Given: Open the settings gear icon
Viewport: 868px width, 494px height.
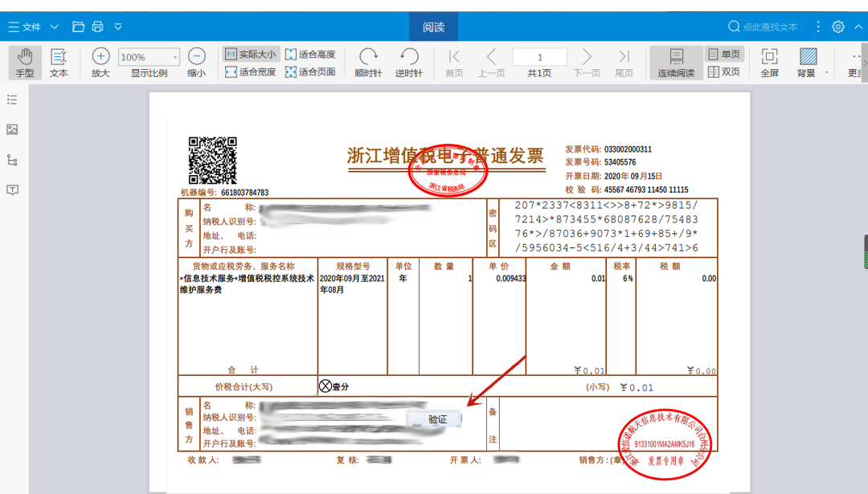Looking at the screenshot, I should click(x=838, y=27).
